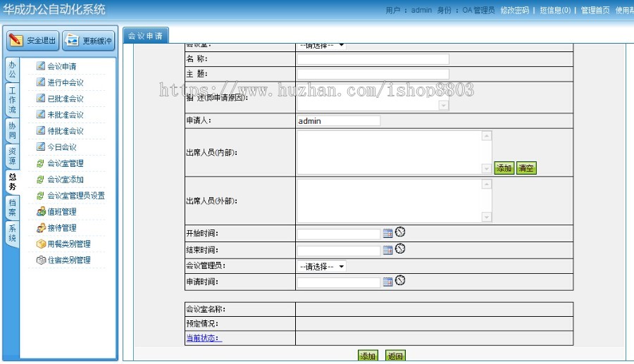Switch to the 总务 vertical tab

click(x=12, y=182)
